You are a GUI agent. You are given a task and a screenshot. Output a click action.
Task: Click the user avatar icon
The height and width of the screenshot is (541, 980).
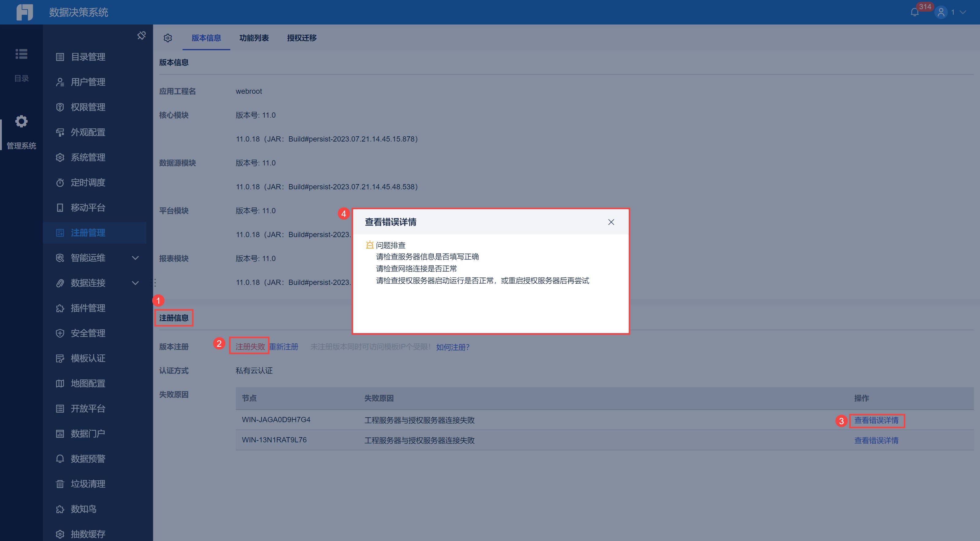click(941, 13)
